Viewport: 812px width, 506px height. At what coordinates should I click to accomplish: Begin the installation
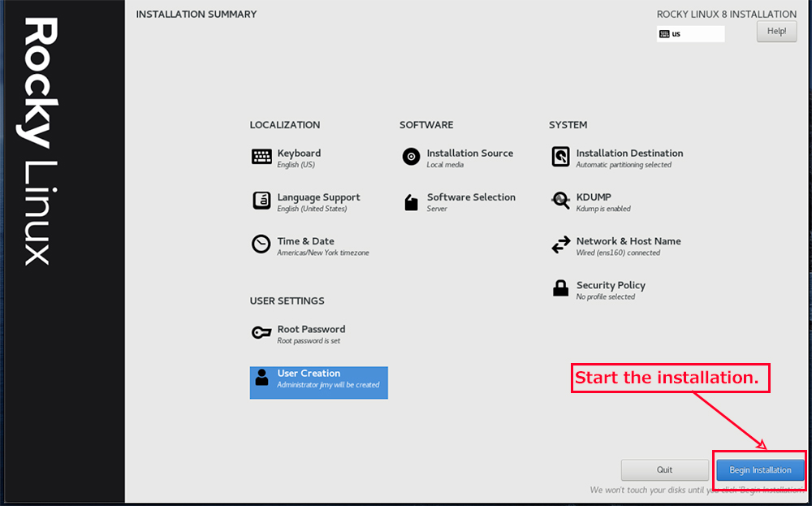pos(760,470)
